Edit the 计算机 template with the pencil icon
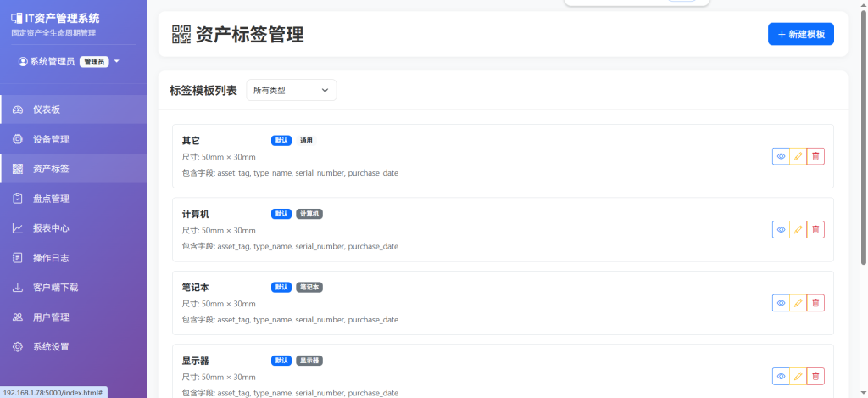This screenshot has width=868, height=398. [x=798, y=229]
